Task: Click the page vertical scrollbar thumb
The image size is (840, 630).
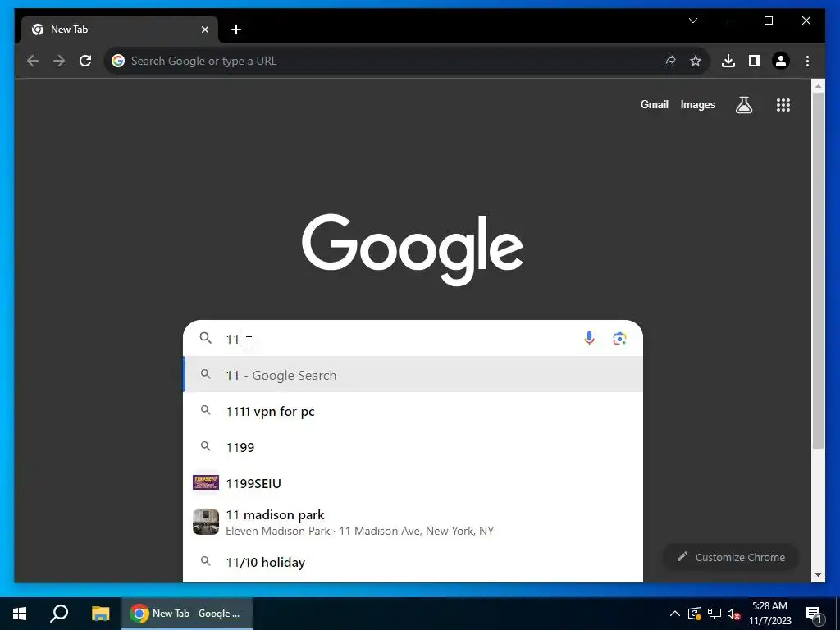Action: [818, 269]
